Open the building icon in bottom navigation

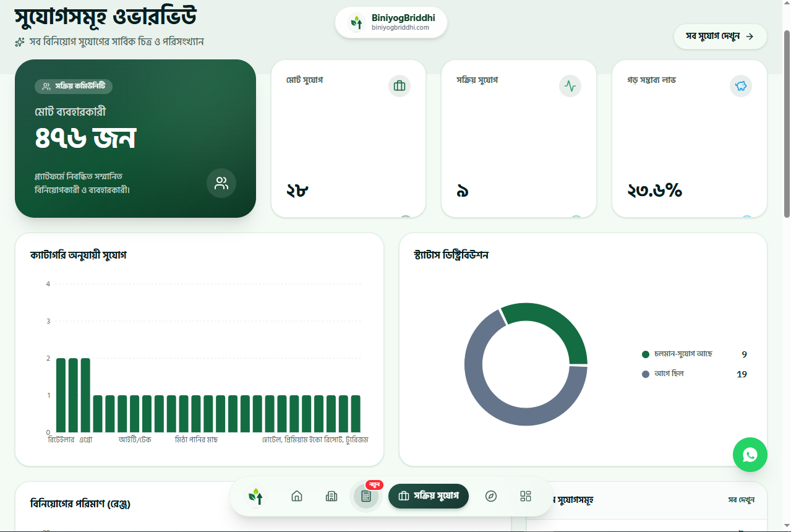coord(331,496)
